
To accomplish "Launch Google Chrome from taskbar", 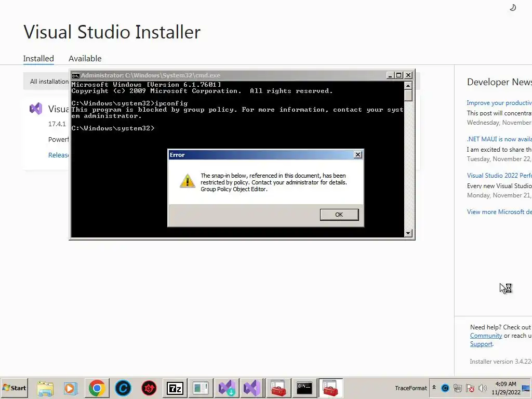I will tap(97, 388).
